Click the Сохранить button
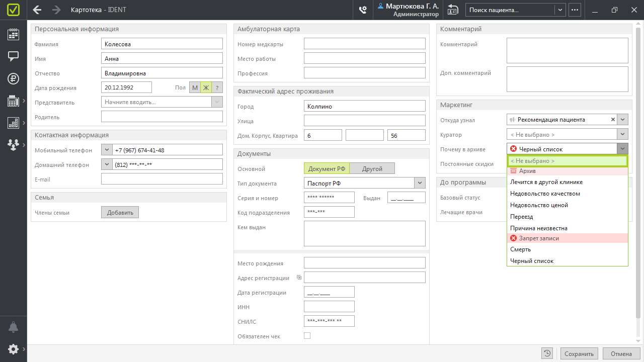 579,353
